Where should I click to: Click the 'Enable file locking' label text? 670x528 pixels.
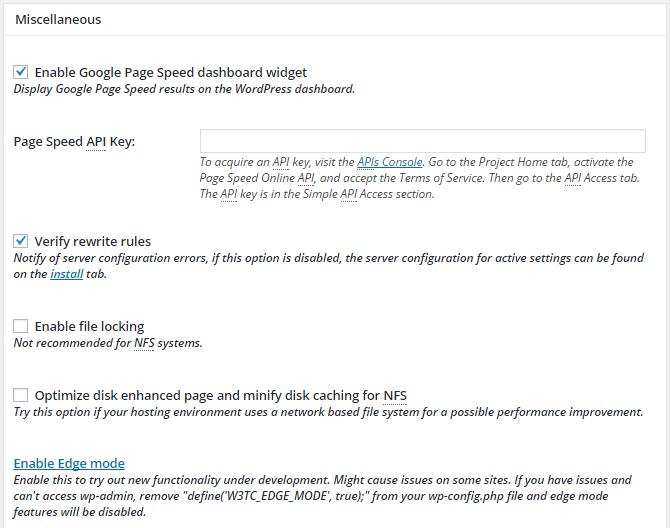click(x=89, y=326)
